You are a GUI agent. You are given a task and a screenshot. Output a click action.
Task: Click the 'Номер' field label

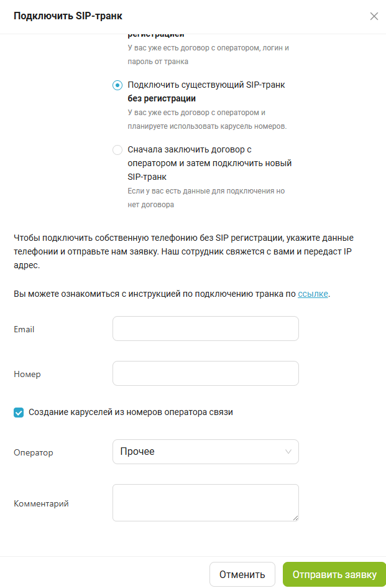pyautogui.click(x=27, y=374)
